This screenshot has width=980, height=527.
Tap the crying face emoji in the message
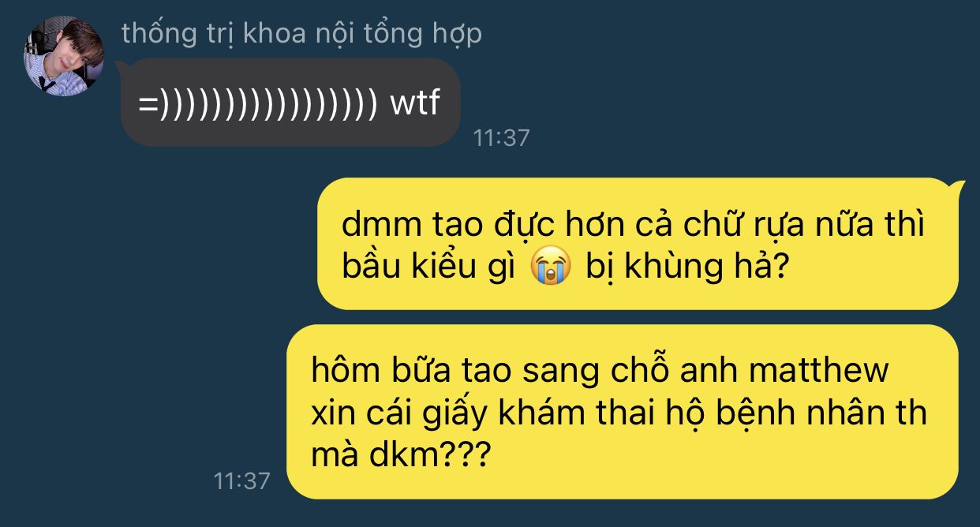coord(552,267)
